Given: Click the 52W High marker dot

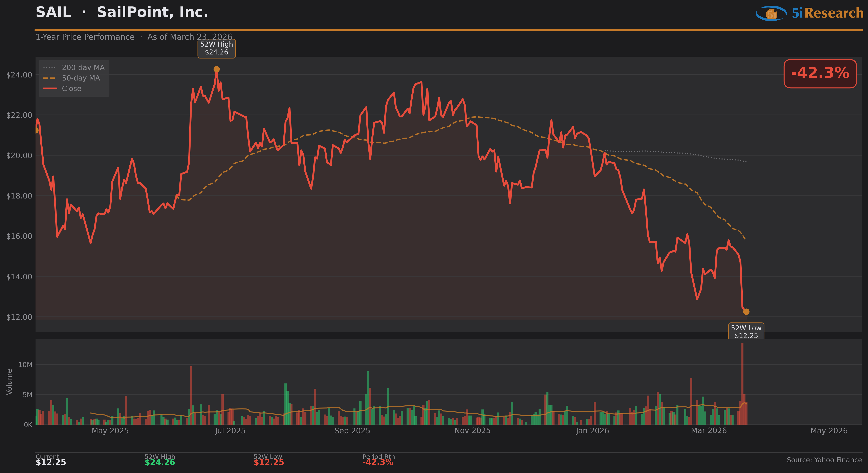Looking at the screenshot, I should click(217, 69).
